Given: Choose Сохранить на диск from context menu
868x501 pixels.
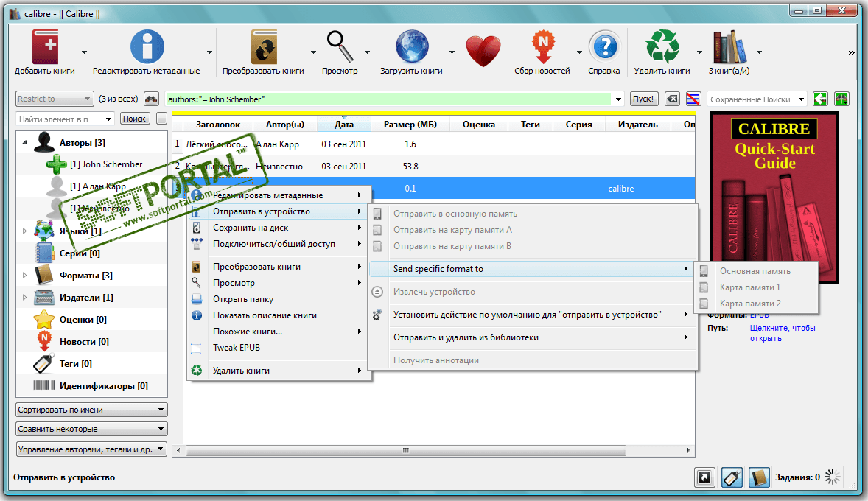Looking at the screenshot, I should click(251, 228).
